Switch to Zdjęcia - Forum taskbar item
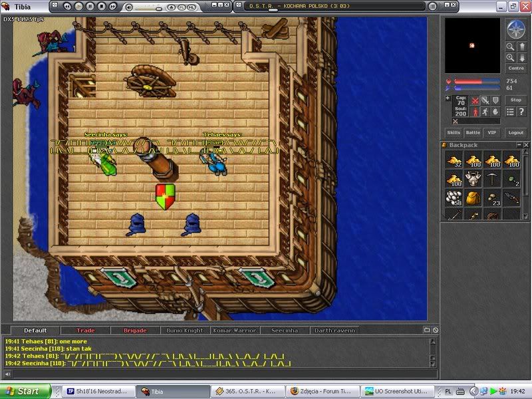Viewport: 532px width, 399px height. coord(322,391)
